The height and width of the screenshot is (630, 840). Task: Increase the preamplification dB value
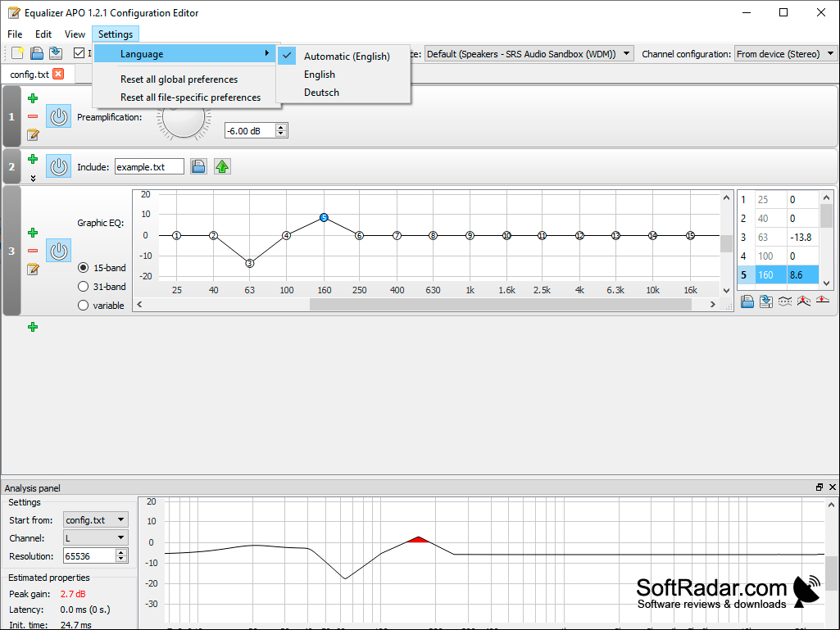tap(281, 128)
